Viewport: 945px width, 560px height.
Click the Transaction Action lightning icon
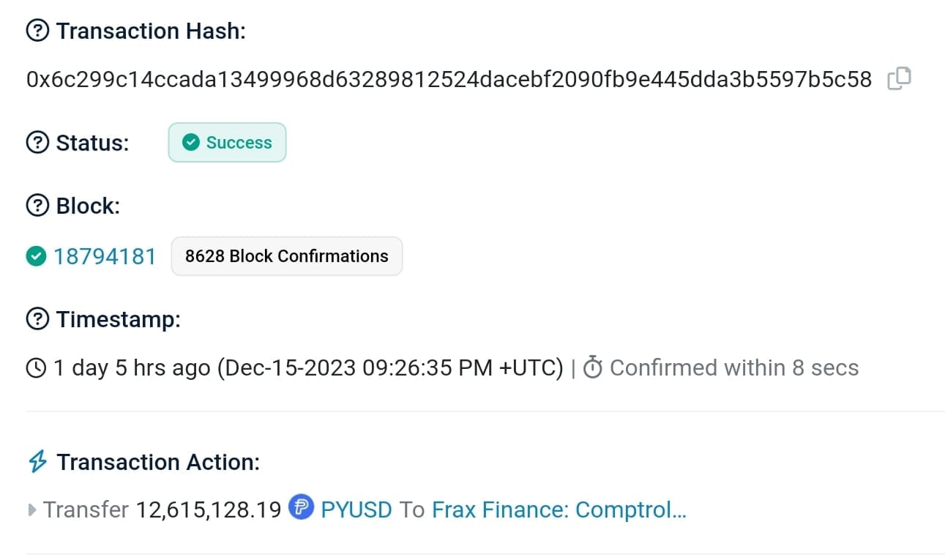coord(37,462)
